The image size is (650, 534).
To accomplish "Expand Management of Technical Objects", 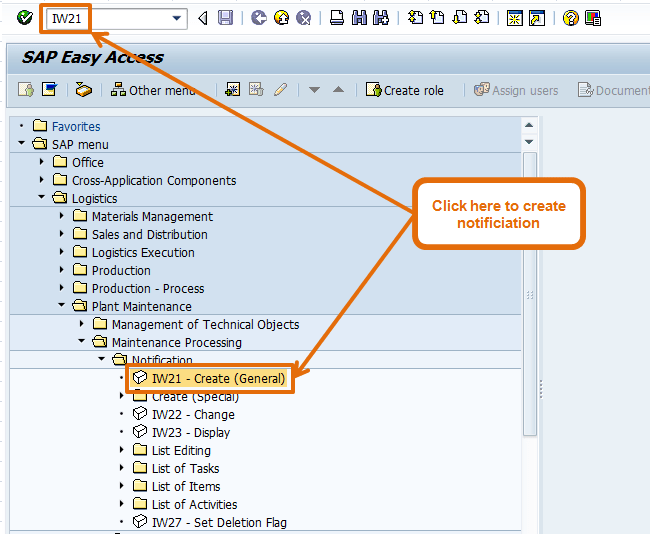I will click(x=82, y=323).
